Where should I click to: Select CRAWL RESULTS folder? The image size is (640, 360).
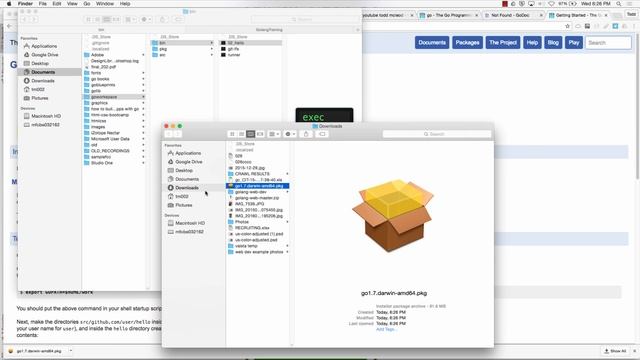point(252,174)
